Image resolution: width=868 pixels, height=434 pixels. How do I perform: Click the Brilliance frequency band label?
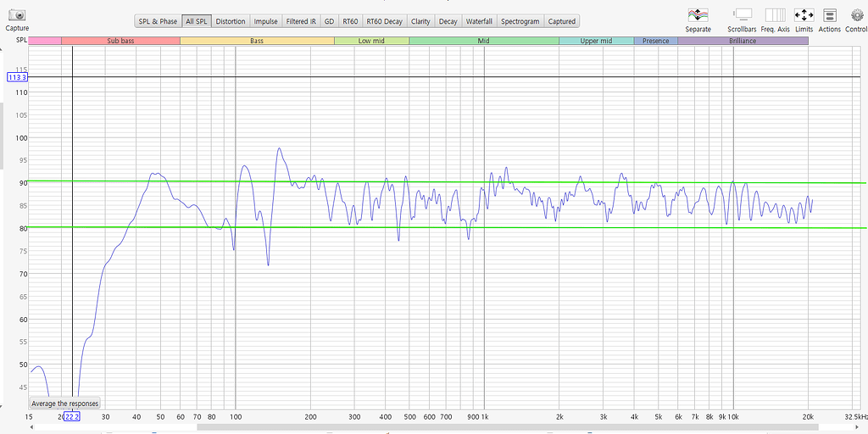pyautogui.click(x=743, y=41)
